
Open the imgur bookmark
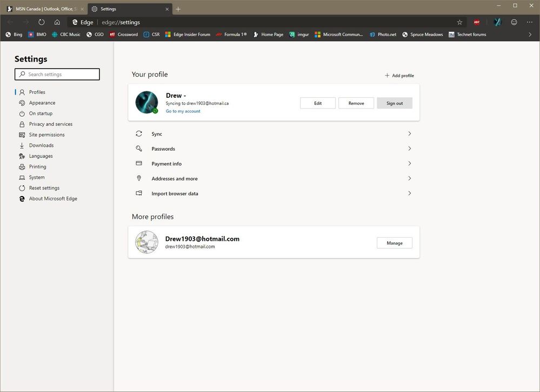[299, 35]
